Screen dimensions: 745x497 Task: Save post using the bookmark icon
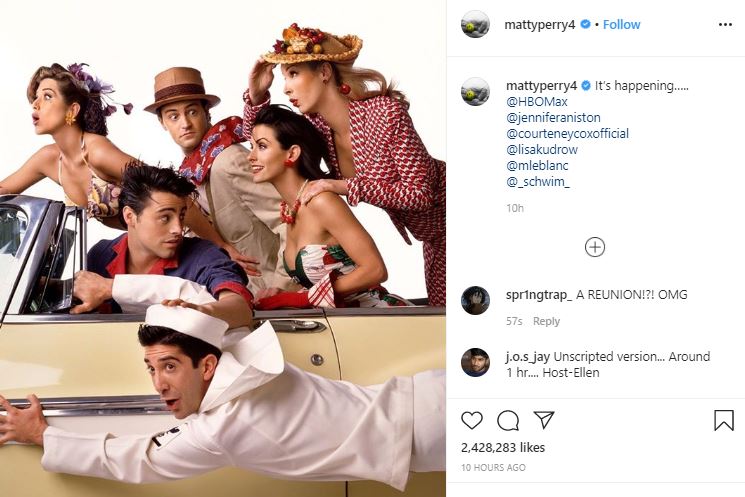tap(724, 421)
